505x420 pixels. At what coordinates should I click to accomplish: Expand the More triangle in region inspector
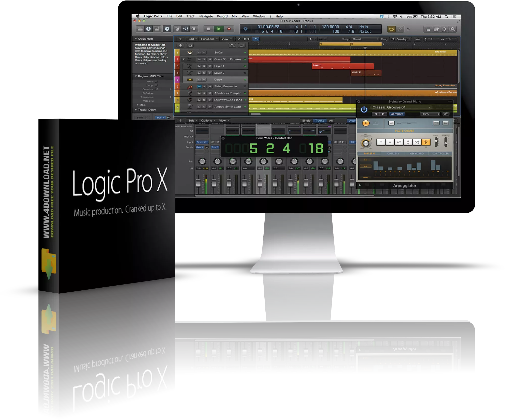point(138,105)
